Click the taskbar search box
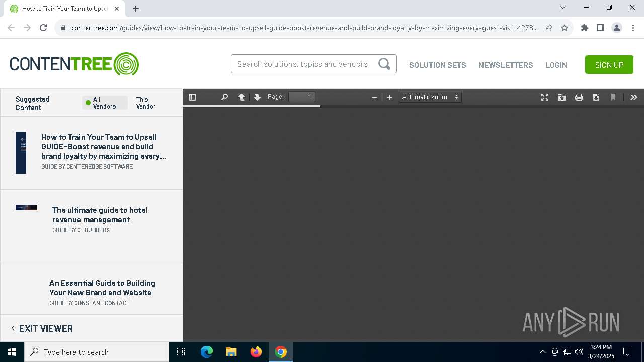644x362 pixels. click(x=97, y=352)
